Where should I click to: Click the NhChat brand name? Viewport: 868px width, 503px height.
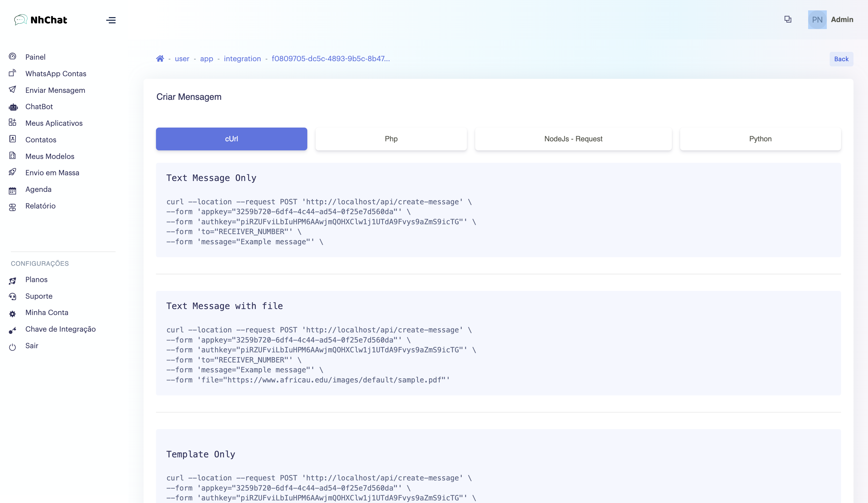49,20
